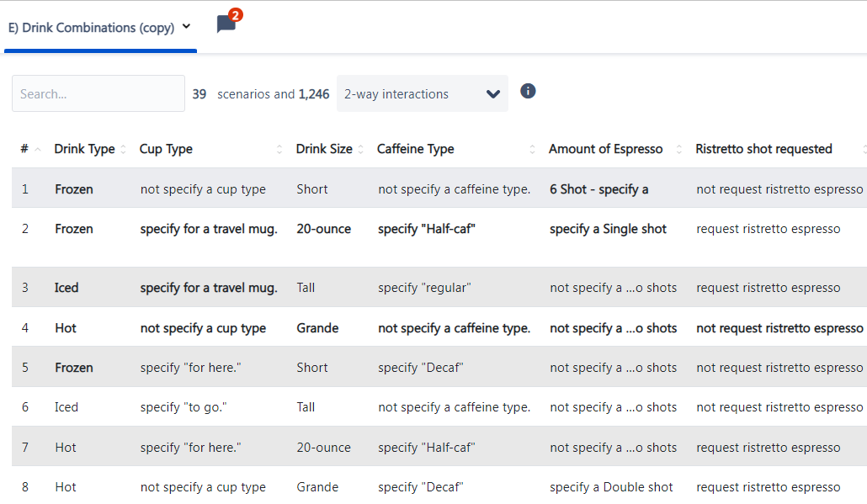This screenshot has height=504, width=867.
Task: Open the comments icon with 2 notifications
Action: 226,24
